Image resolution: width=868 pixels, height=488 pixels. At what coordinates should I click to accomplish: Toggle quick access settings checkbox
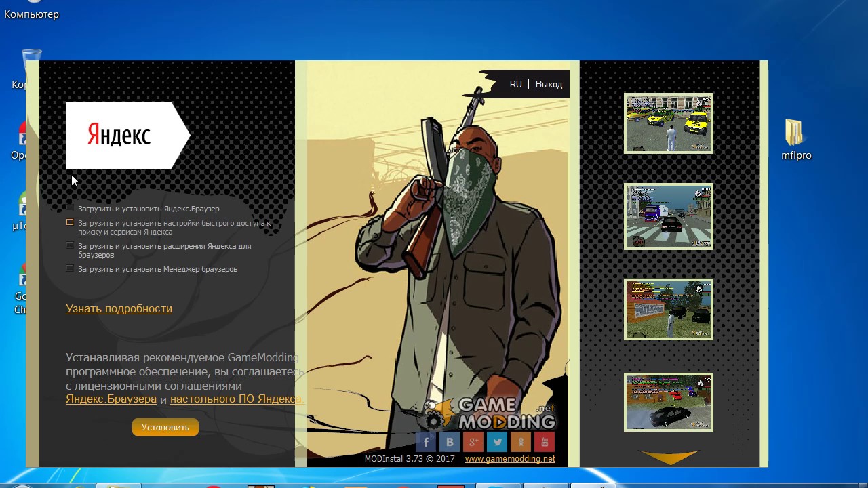tap(70, 222)
